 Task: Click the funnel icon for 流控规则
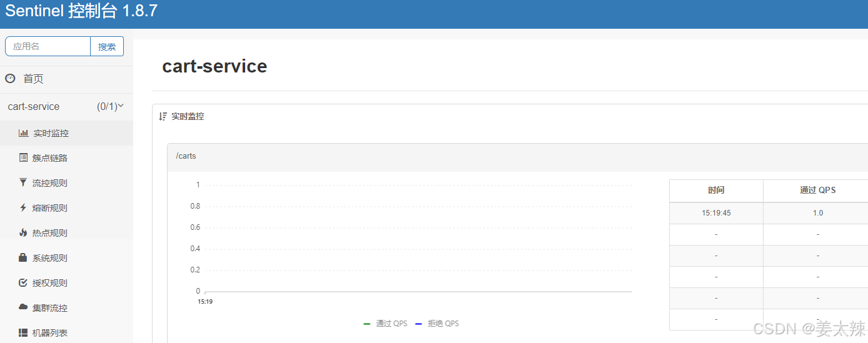tap(23, 183)
